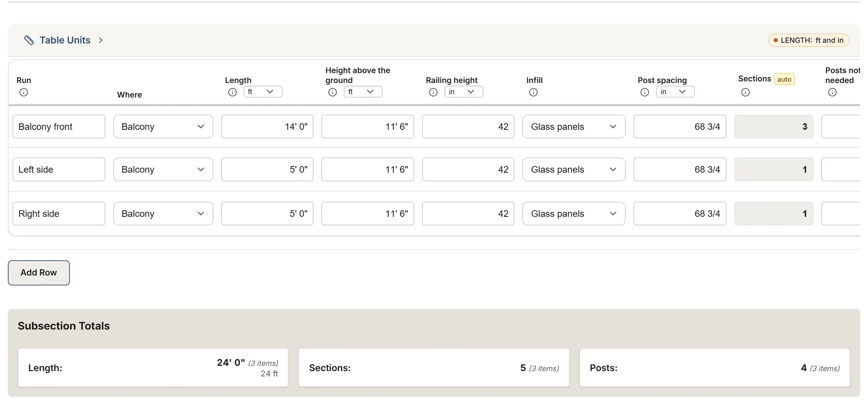
Task: Open Railing height info icon
Action: [x=433, y=92]
